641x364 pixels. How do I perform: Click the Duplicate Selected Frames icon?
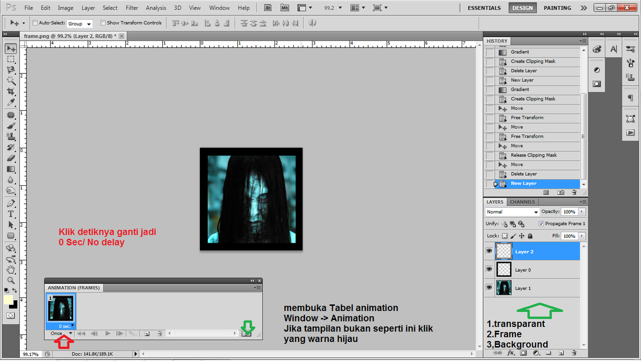pyautogui.click(x=146, y=333)
